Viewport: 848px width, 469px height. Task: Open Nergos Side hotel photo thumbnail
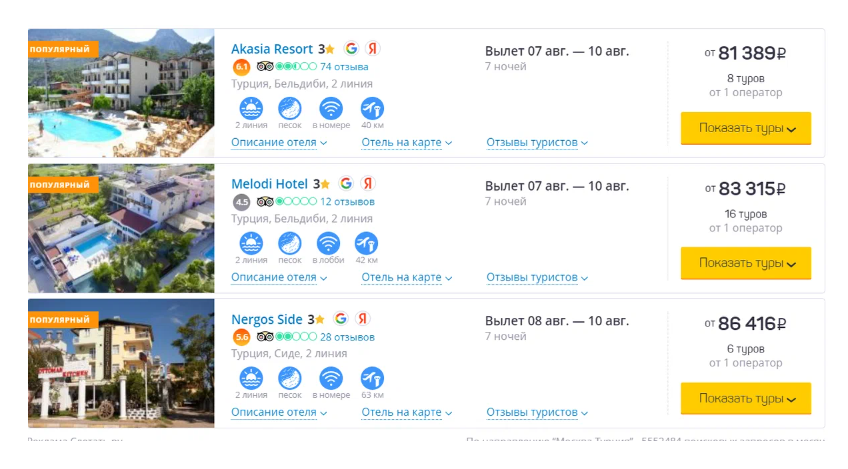121,364
